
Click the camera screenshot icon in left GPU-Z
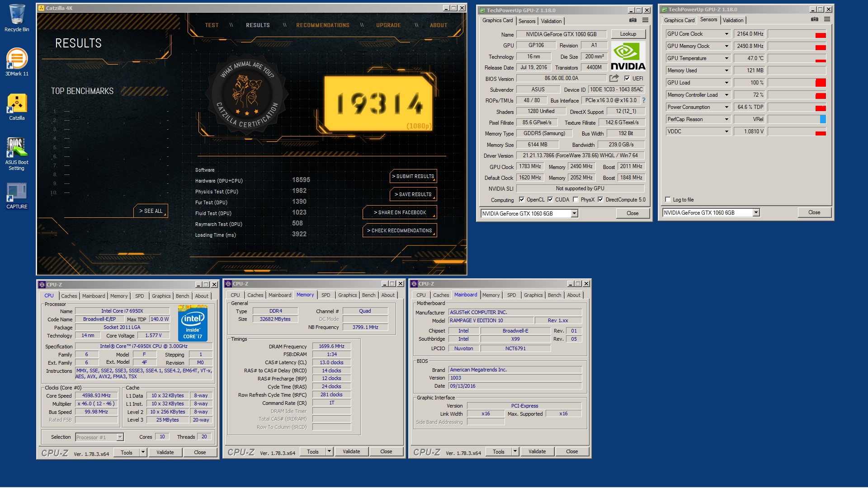pyautogui.click(x=633, y=20)
